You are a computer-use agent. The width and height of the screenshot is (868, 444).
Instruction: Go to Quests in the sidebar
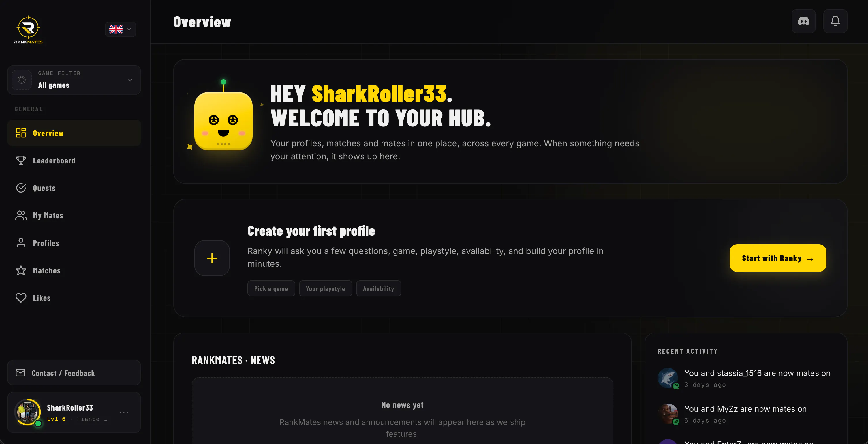click(x=74, y=188)
